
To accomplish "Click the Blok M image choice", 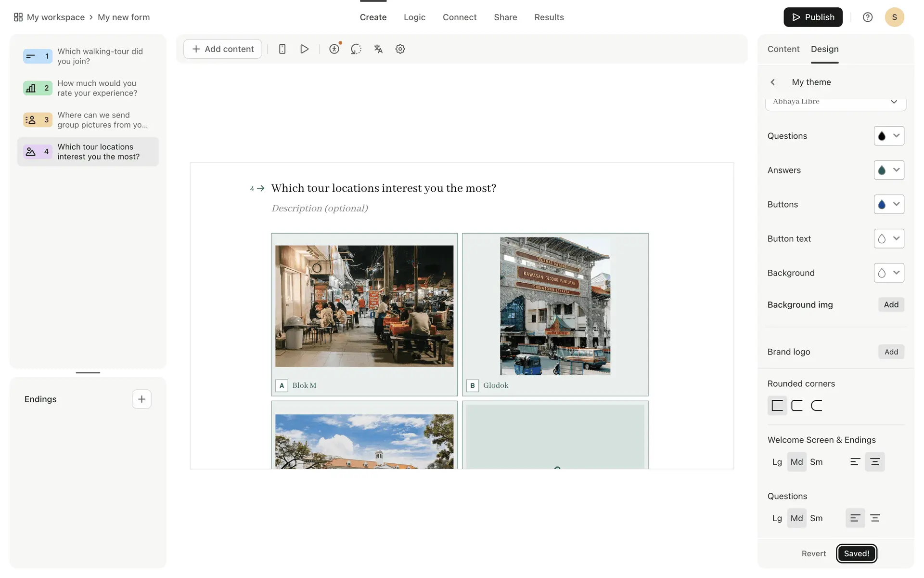I will [x=364, y=306].
